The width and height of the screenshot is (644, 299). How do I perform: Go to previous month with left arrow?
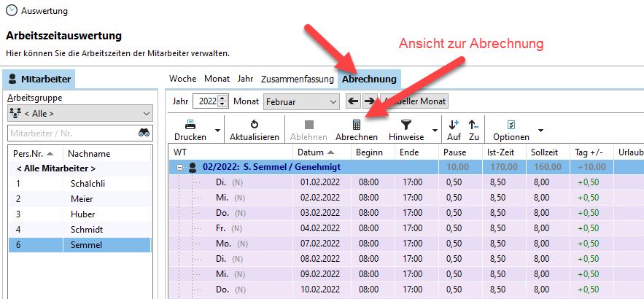353,101
